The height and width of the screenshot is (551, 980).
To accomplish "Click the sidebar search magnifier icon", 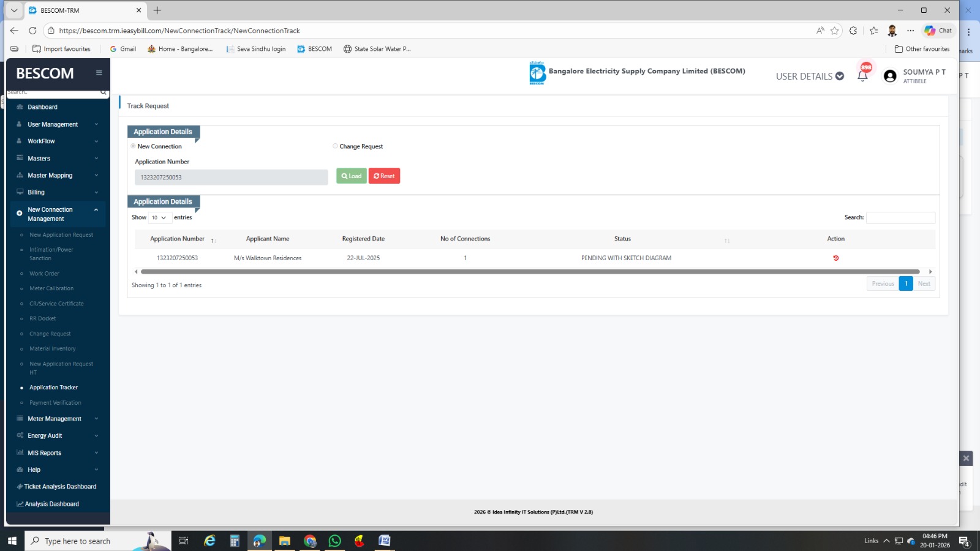I will click(x=104, y=92).
